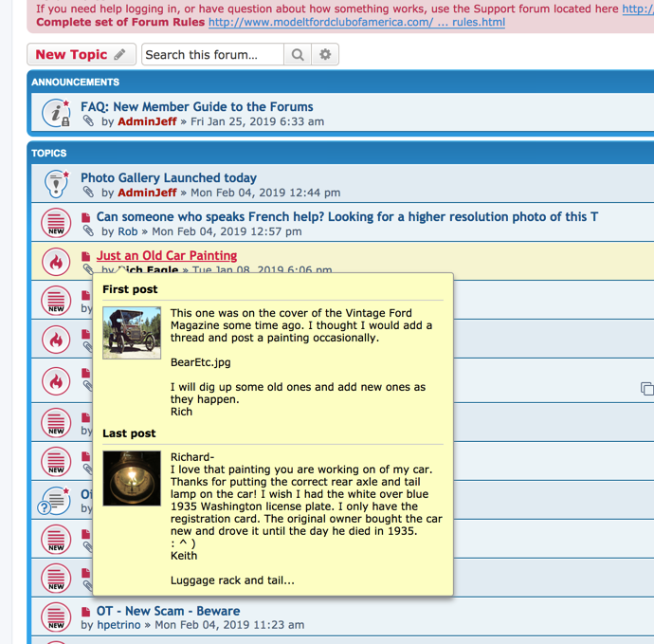Viewport: 654px width, 644px height.
Task: Click the locked announcement icon beside FAQ topic
Action: [x=56, y=114]
